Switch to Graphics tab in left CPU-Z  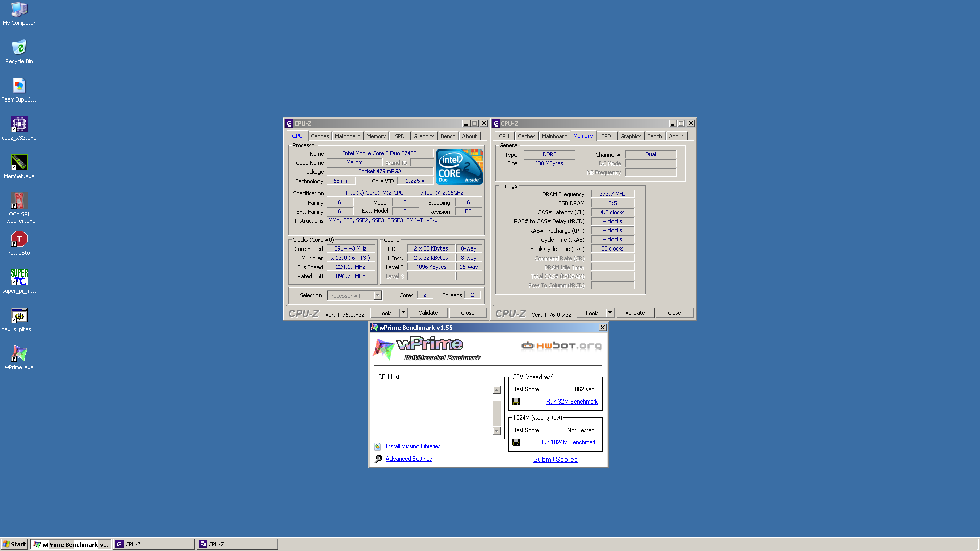coord(424,136)
